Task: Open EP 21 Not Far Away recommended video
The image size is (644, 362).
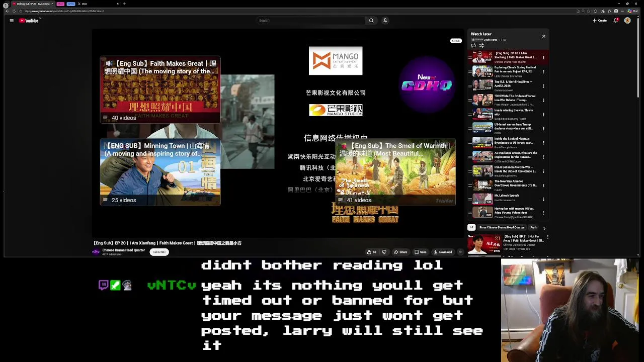Action: pos(506,243)
